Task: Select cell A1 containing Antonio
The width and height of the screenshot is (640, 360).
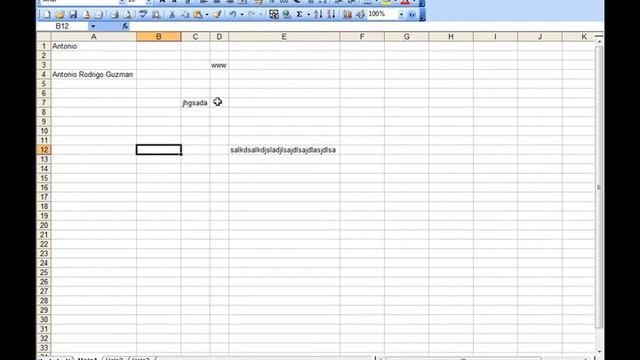Action: click(x=93, y=46)
